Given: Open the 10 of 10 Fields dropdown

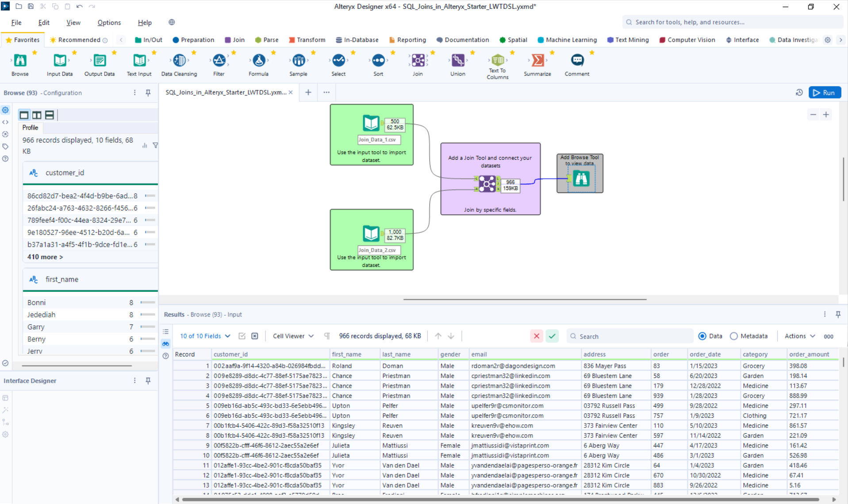Looking at the screenshot, I should click(205, 336).
